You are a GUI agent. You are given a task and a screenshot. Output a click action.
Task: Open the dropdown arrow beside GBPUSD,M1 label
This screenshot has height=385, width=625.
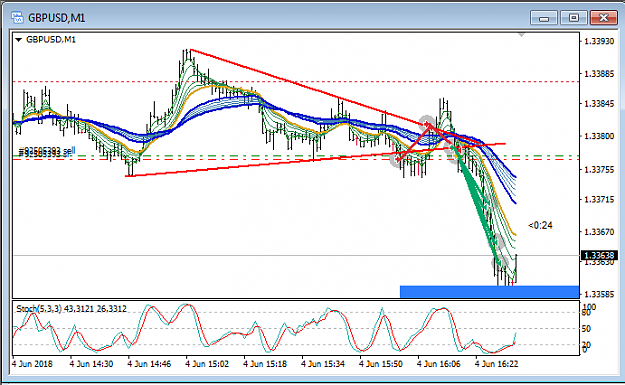18,40
